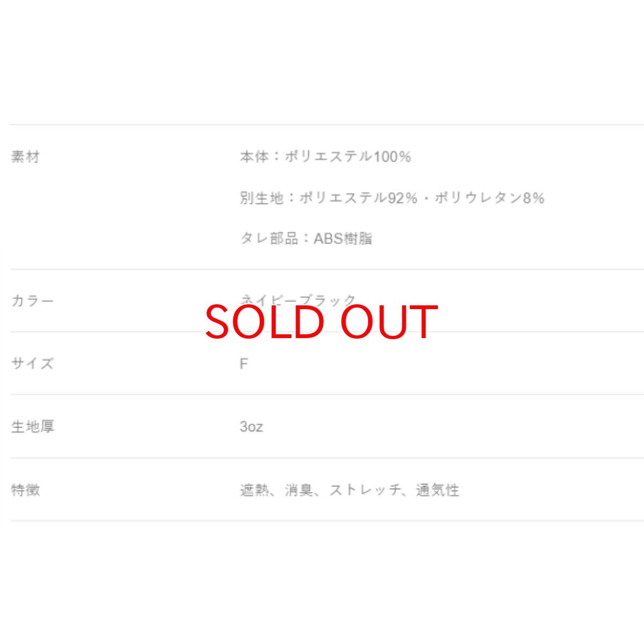The width and height of the screenshot is (644, 644).
Task: Click the red SOLD OUT overlay
Action: point(321,322)
